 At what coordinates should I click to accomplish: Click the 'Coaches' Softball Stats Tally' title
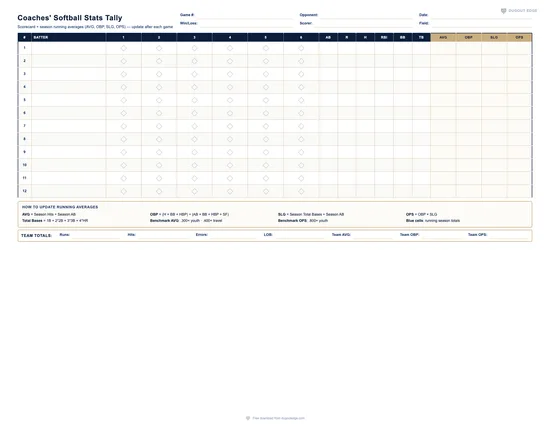[70, 18]
